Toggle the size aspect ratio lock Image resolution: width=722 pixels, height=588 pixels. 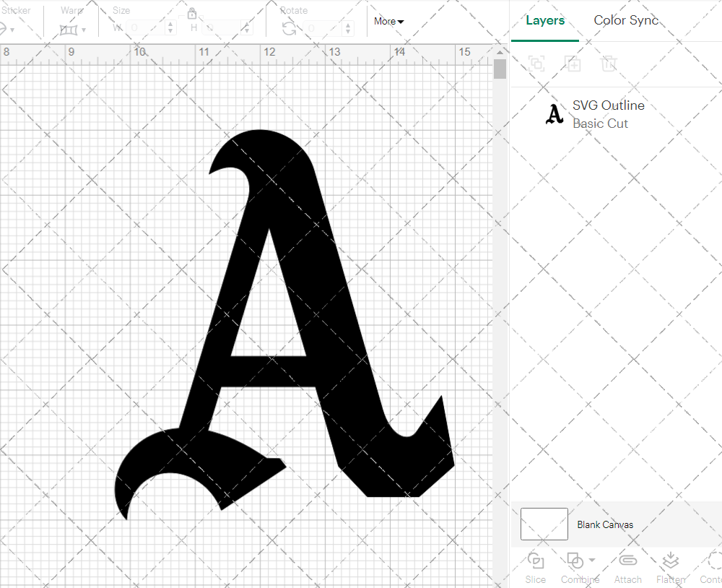[192, 14]
